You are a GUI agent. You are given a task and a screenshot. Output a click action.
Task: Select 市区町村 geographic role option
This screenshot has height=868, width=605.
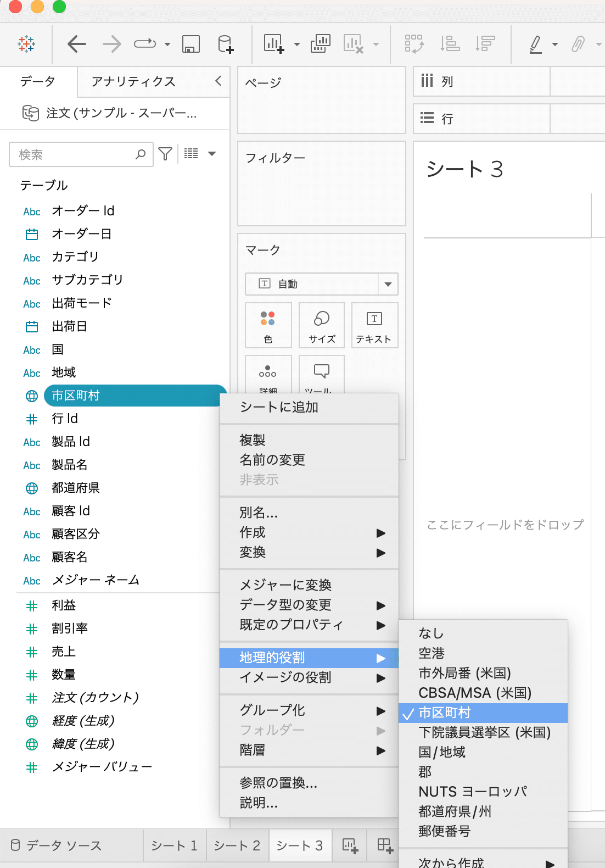[x=483, y=713]
